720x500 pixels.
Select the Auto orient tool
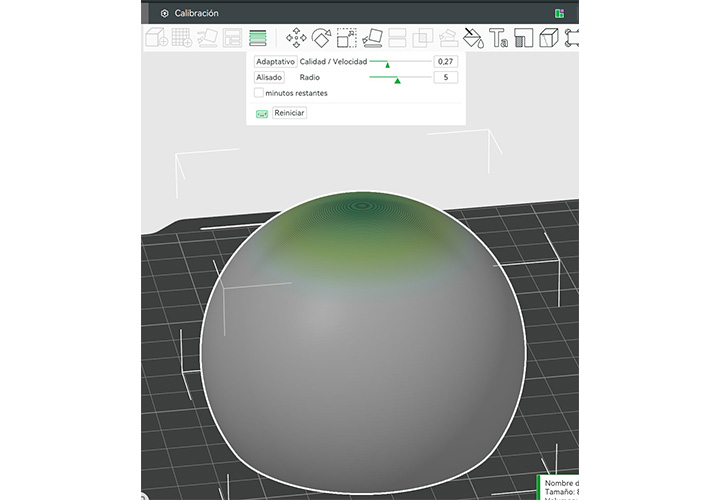point(208,38)
